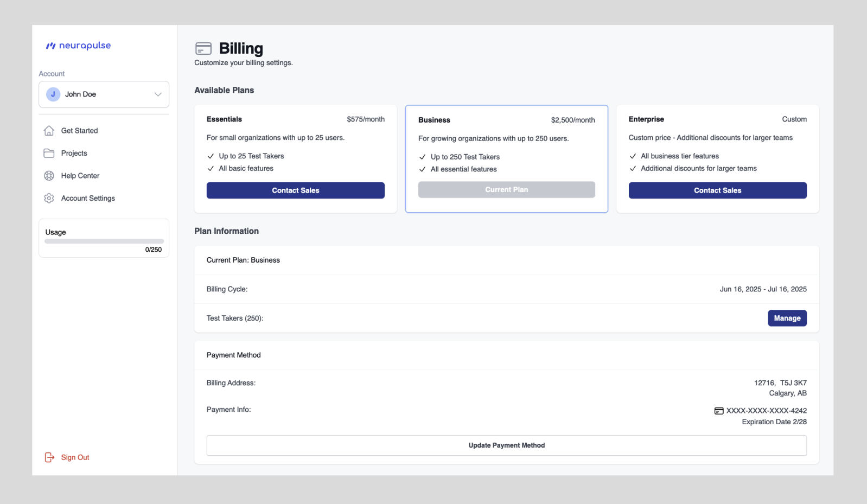Click billing address 12716, T5J 3K7

point(780,383)
